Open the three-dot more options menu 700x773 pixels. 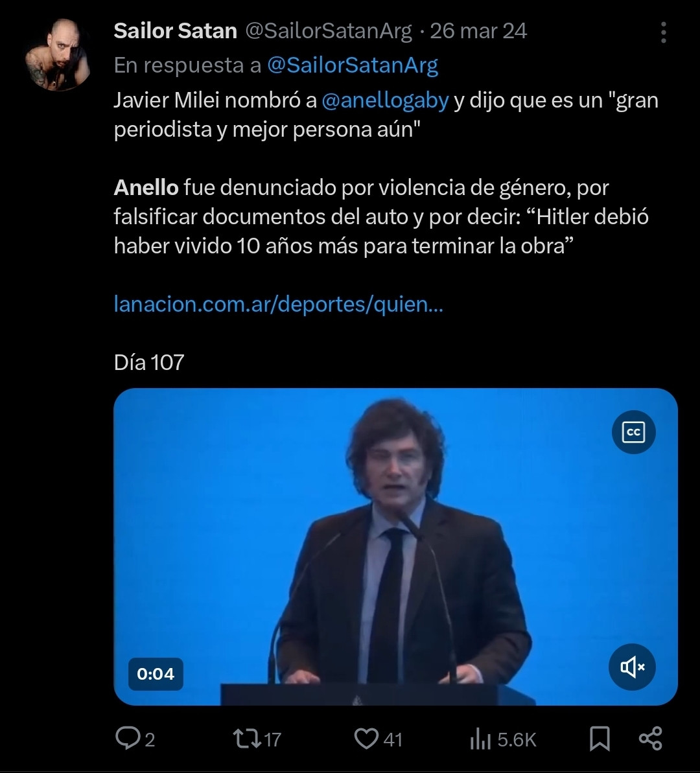[x=663, y=32]
